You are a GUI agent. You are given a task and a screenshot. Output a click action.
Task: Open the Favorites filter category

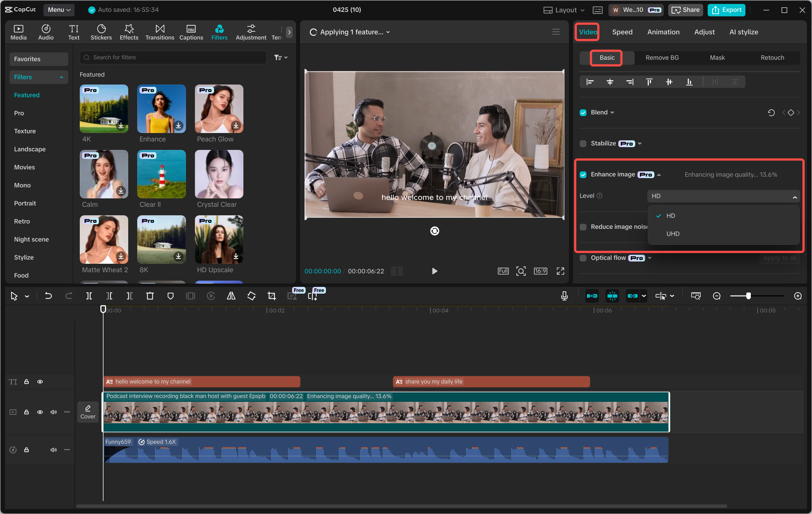click(x=39, y=59)
